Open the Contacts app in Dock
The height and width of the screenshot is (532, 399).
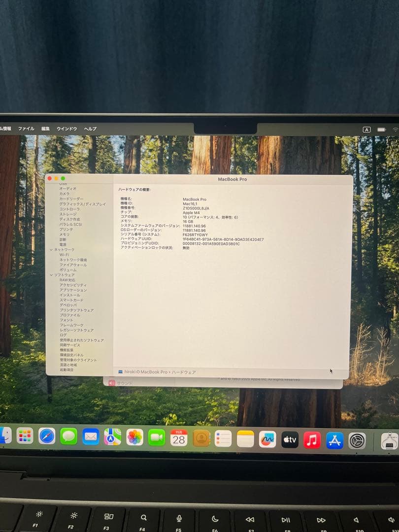point(201,438)
